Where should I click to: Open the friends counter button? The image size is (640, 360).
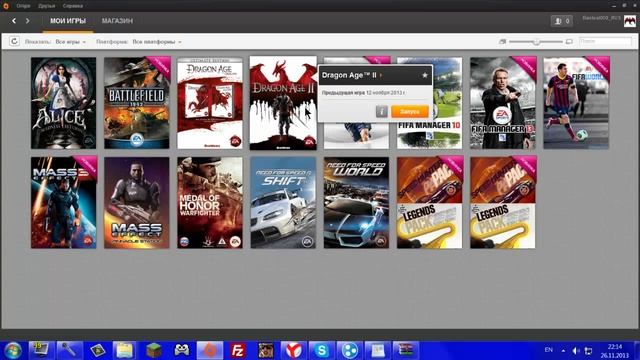[562, 21]
